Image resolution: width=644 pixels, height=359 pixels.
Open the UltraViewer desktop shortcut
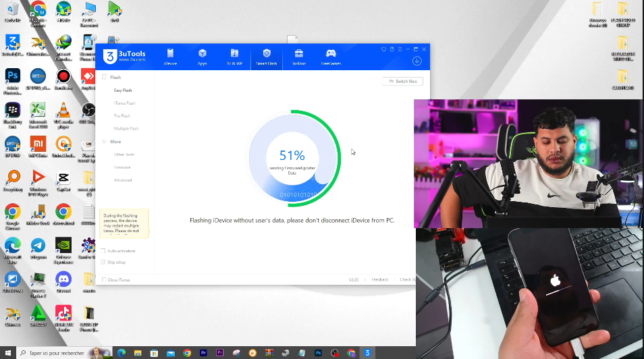(x=13, y=282)
